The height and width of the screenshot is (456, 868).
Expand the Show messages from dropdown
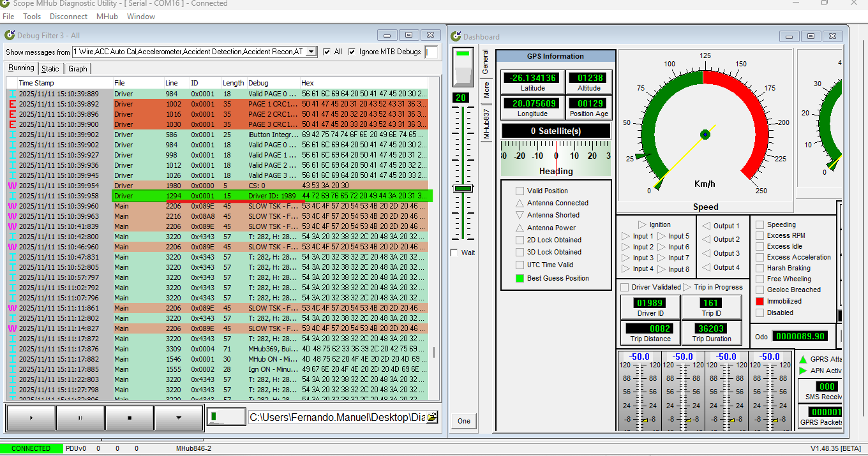pos(311,52)
